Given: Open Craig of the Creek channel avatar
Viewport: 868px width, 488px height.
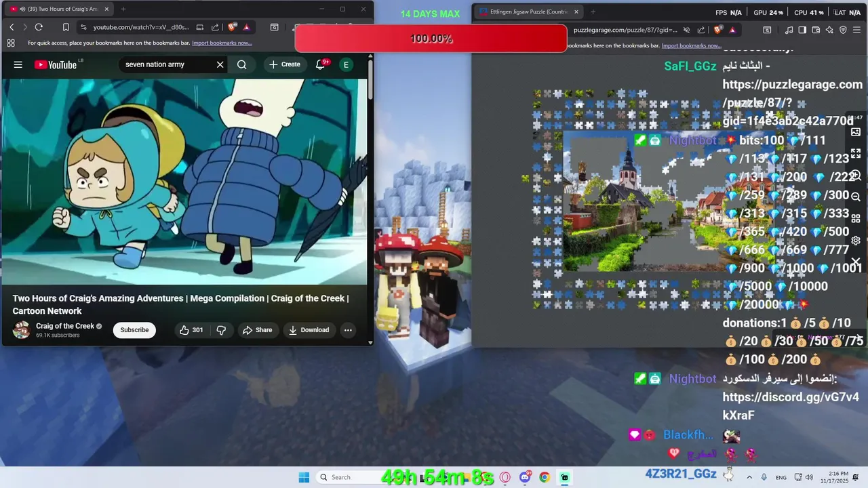Looking at the screenshot, I should (x=22, y=330).
